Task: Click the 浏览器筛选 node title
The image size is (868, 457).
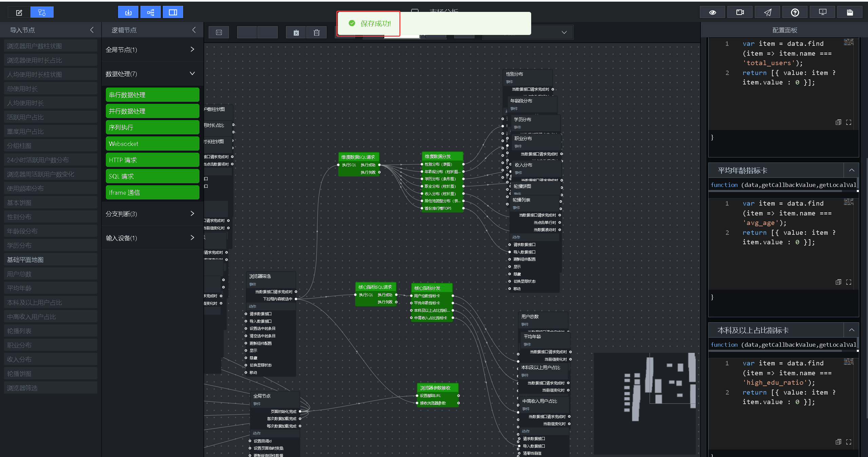Action: 260,276
